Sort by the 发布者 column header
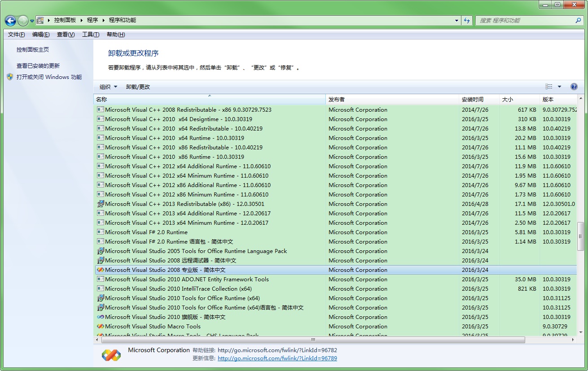The width and height of the screenshot is (588, 371). [x=392, y=100]
